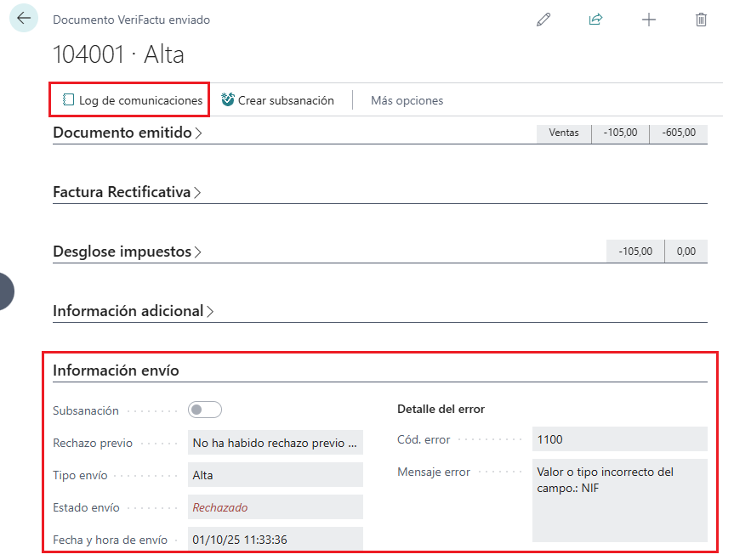Click the trash delete icon
Screen dimensions: 734x560
click(x=701, y=20)
